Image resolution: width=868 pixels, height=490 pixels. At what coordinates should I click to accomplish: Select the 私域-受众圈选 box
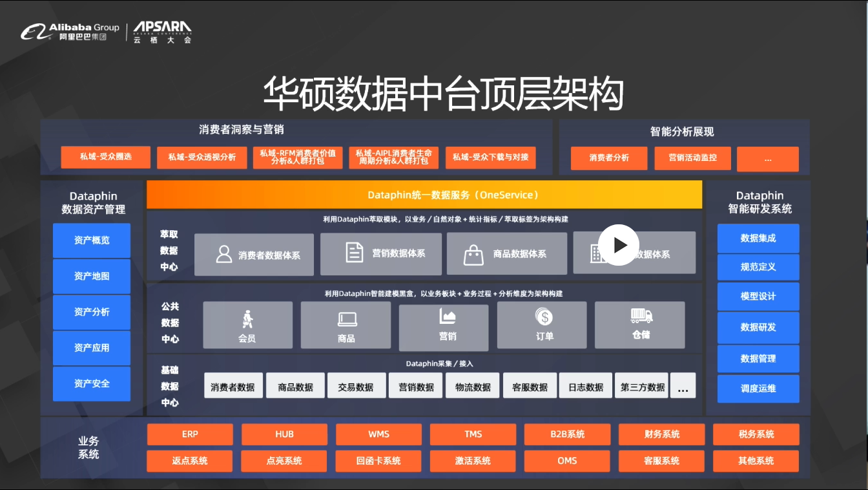click(x=106, y=157)
